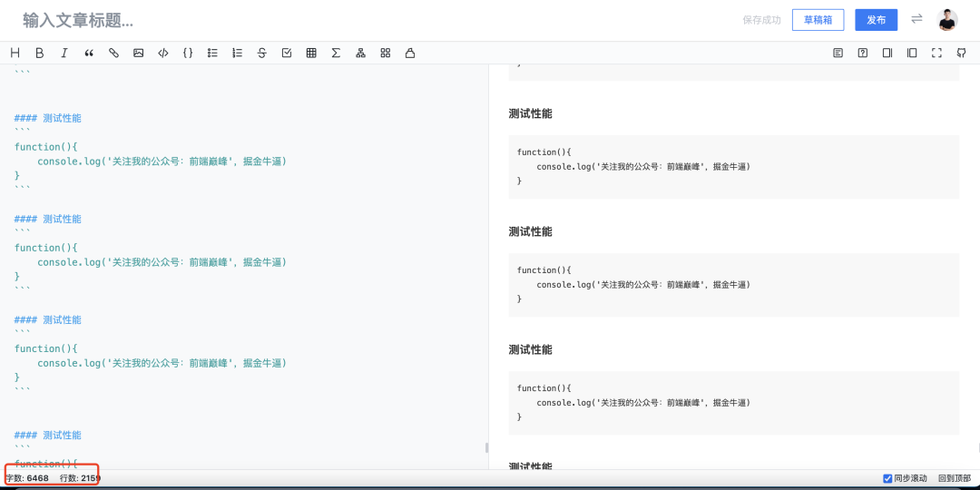Insert an unordered bullet list

(x=212, y=54)
